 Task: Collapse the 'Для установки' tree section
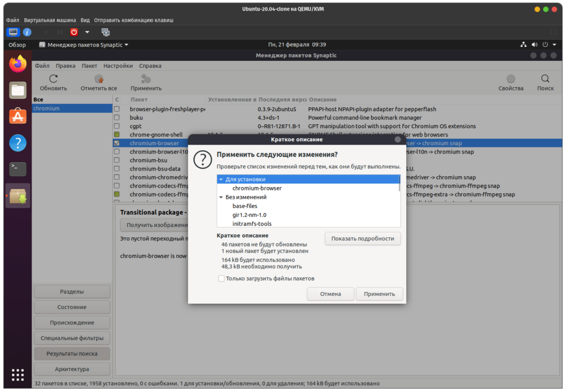point(221,179)
